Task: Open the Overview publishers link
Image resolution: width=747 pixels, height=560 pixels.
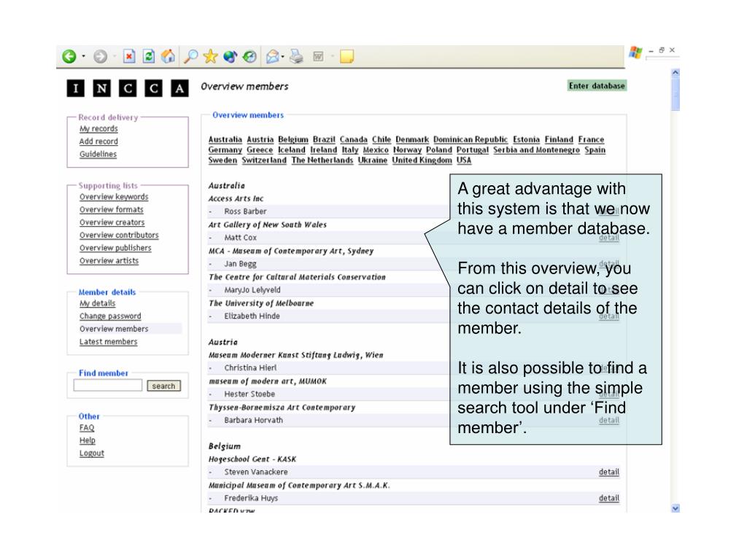Action: tap(115, 248)
